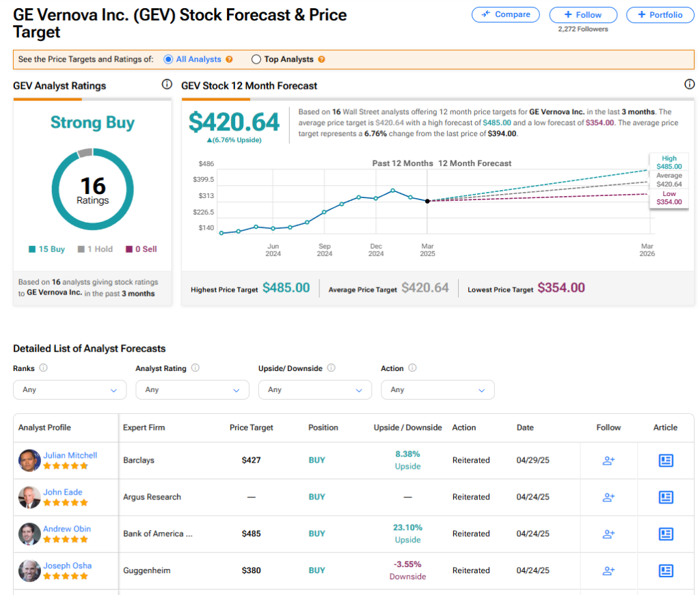The width and height of the screenshot is (700, 595).
Task: Follow analyst Andrew Obin
Action: tap(608, 534)
